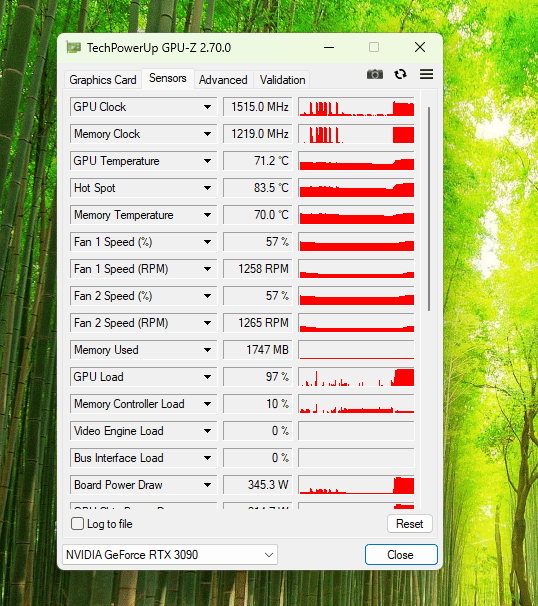Open the Bus Interface Load dropdown
Image resolution: width=538 pixels, height=606 pixels.
pos(208,458)
